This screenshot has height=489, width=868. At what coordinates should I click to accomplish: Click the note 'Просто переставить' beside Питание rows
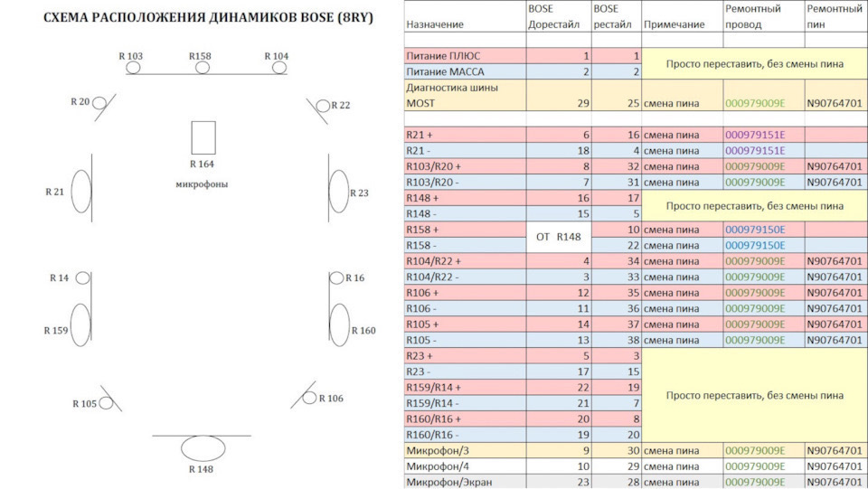pos(754,63)
